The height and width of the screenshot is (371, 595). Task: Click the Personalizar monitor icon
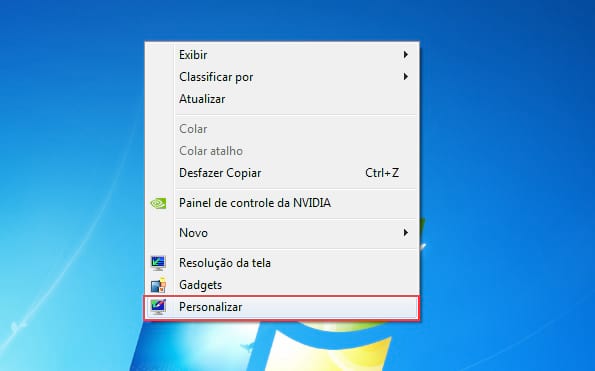pyautogui.click(x=158, y=307)
